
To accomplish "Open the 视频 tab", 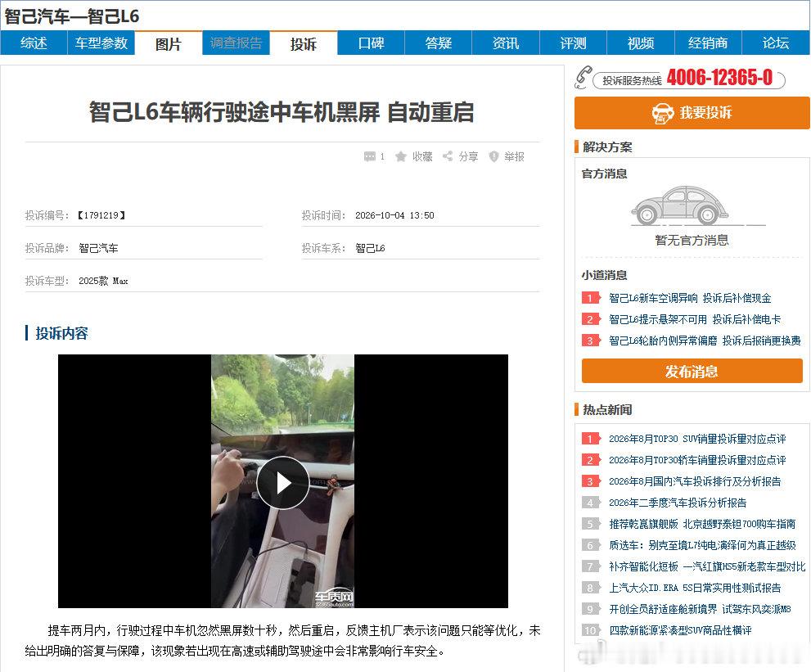I will [641, 43].
